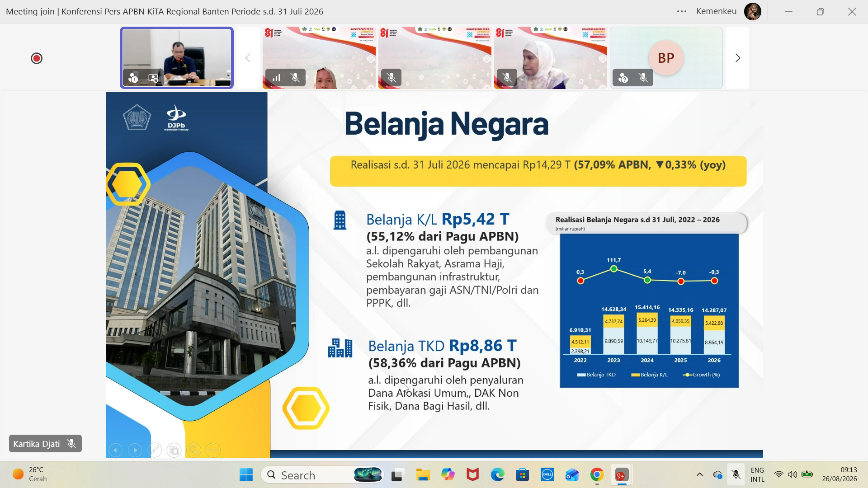
Task: Expand hidden system tray icons
Action: (700, 474)
